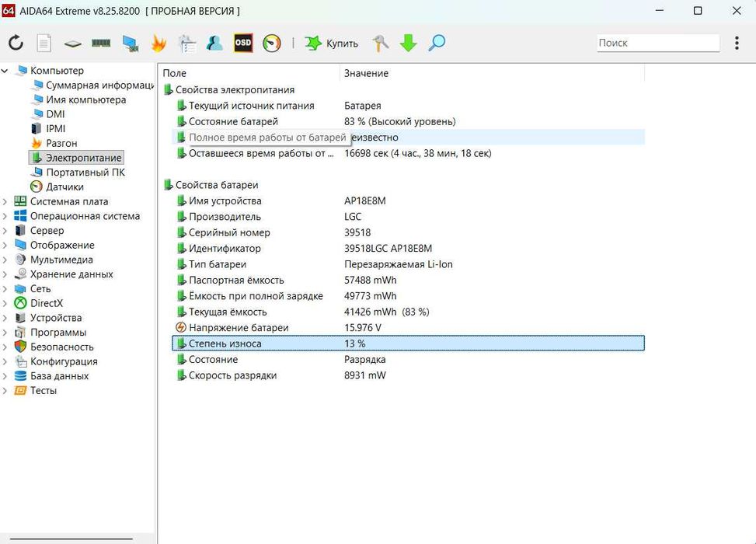Select the Оставшееся время работы row
Viewport: 756px width, 544px height.
[x=408, y=153]
